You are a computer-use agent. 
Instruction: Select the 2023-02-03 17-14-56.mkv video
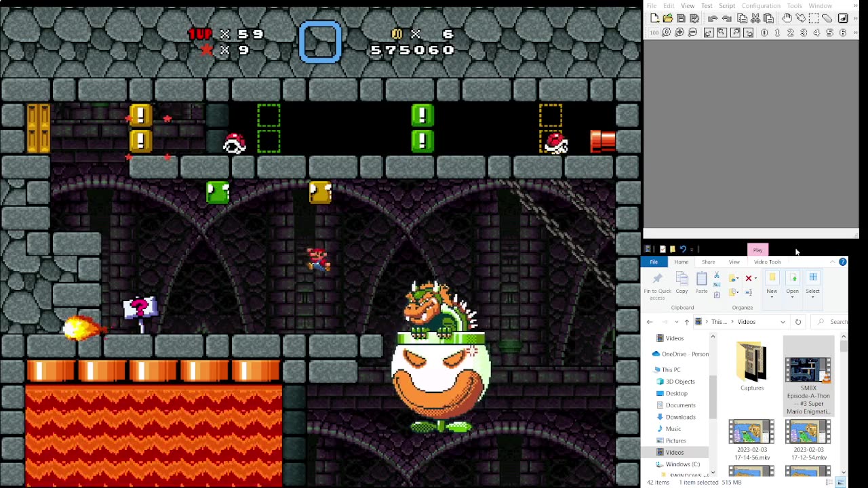coord(751,440)
